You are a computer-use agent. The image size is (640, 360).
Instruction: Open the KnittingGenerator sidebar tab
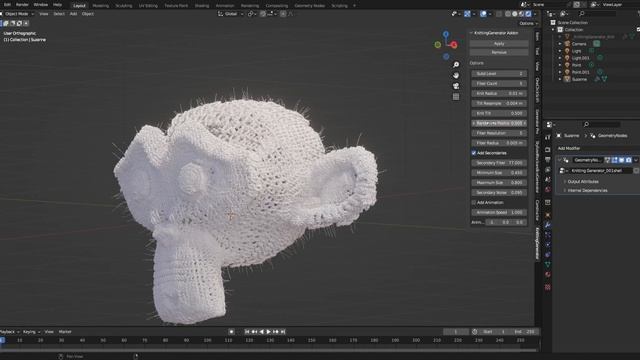537,243
